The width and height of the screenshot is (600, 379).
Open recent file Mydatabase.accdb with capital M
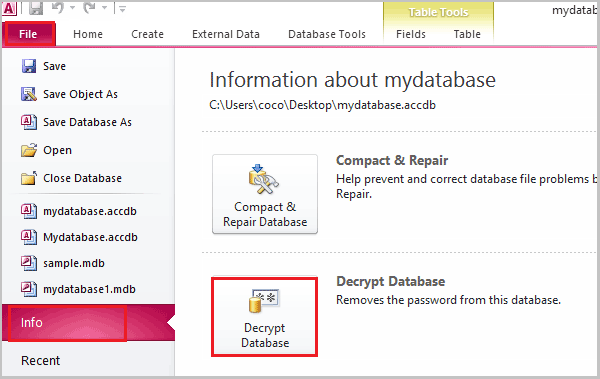(x=90, y=237)
